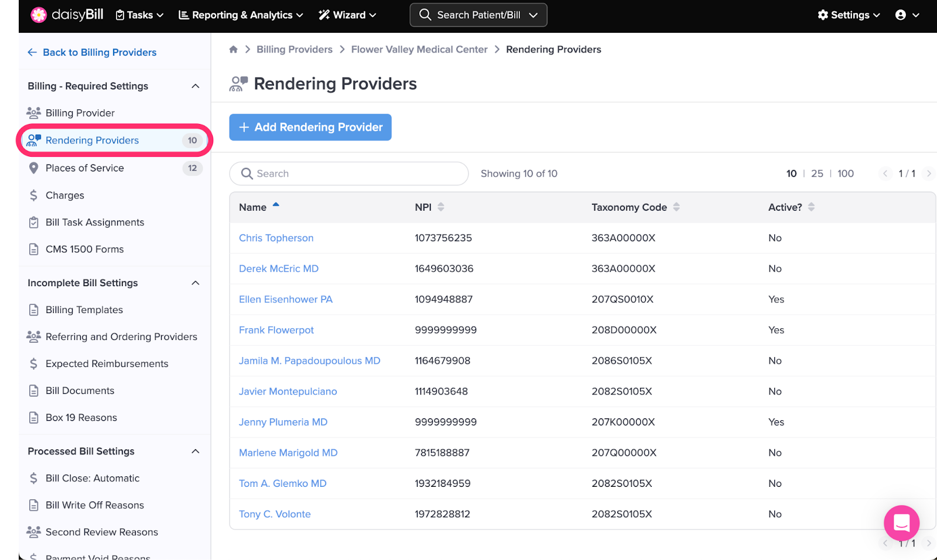Sort by Active? column arrows
Viewport: 937px width, 560px height.
[811, 207]
